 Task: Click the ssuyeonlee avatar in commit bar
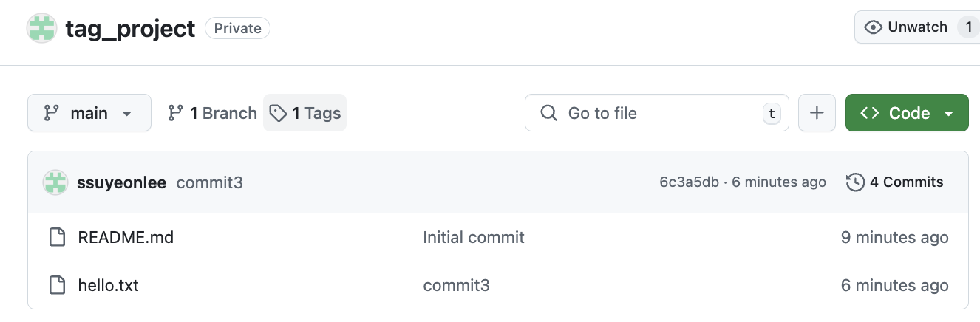point(55,182)
